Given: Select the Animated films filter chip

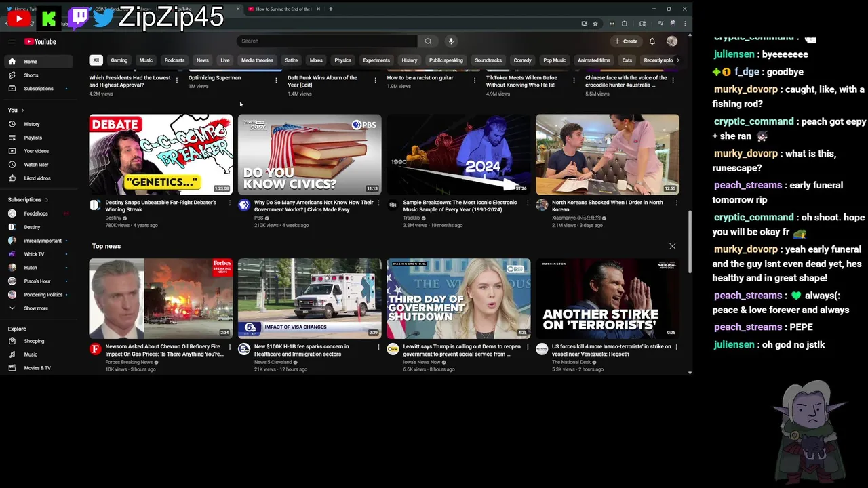Looking at the screenshot, I should coord(594,60).
